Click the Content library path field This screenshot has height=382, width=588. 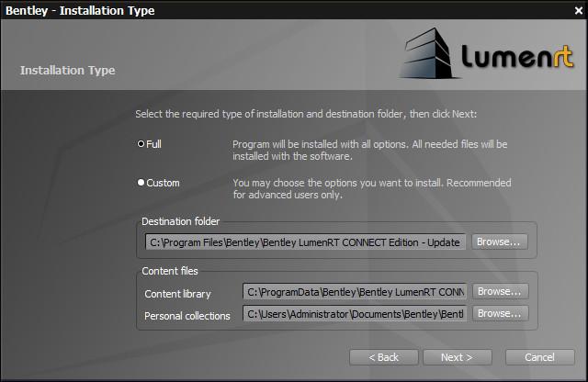point(355,292)
